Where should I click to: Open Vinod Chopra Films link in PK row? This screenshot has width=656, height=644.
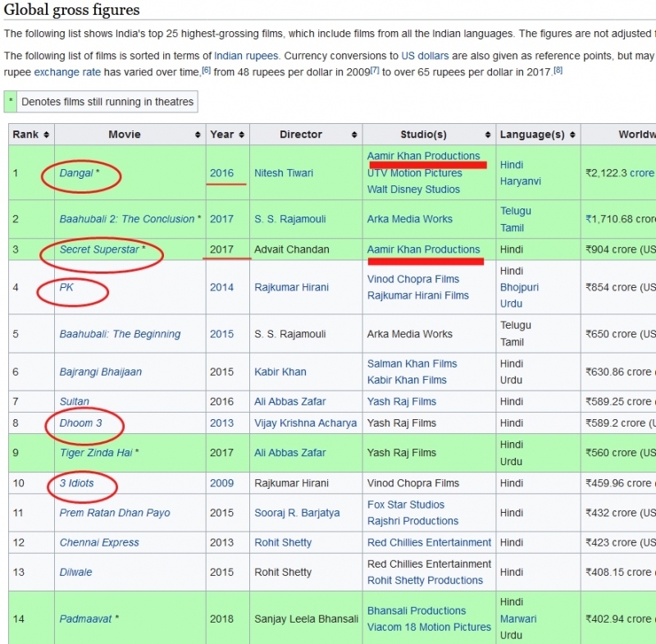413,279
